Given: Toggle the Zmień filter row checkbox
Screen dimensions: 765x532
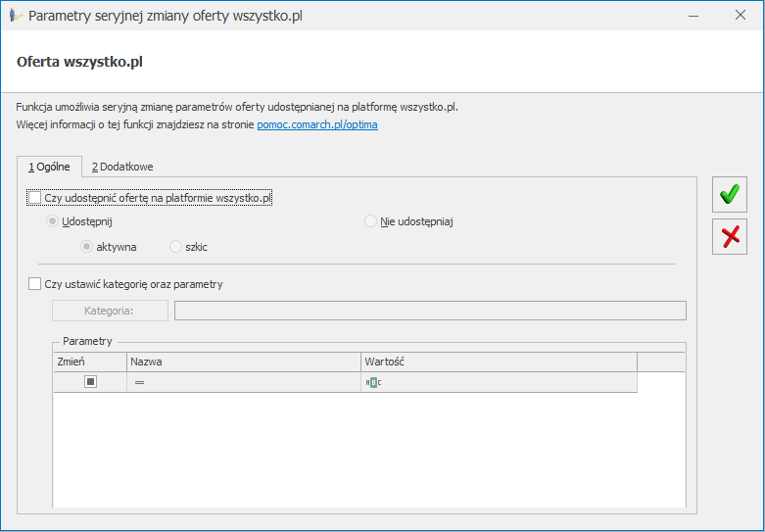Looking at the screenshot, I should point(90,382).
